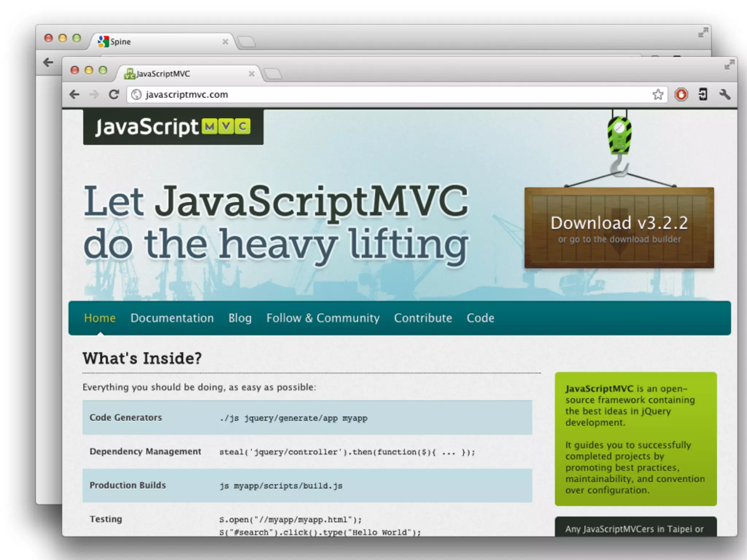Click the extension icon beside the wrench
The image size is (747, 560).
coord(703,95)
